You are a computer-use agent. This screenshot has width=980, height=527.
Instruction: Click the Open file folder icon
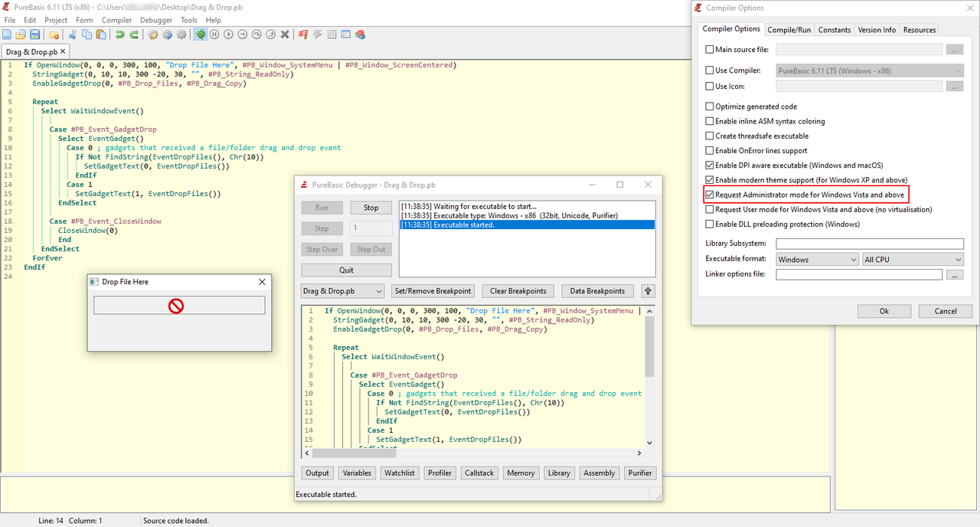tap(21, 34)
